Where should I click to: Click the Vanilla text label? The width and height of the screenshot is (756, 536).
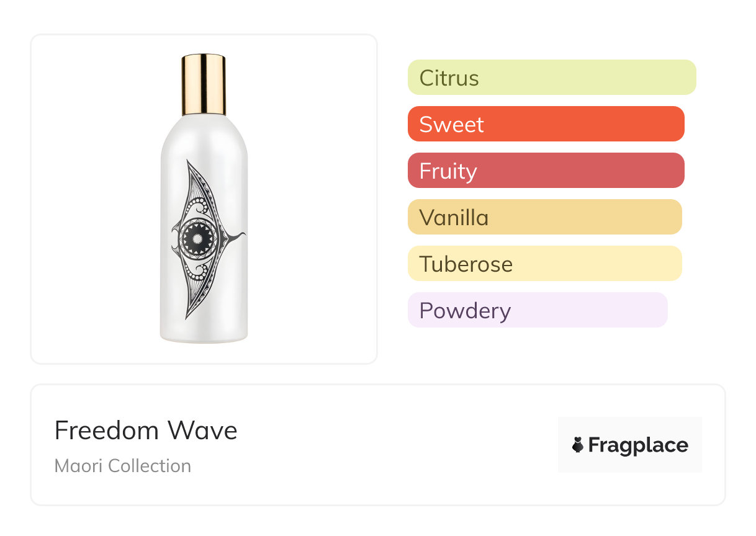pos(454,218)
